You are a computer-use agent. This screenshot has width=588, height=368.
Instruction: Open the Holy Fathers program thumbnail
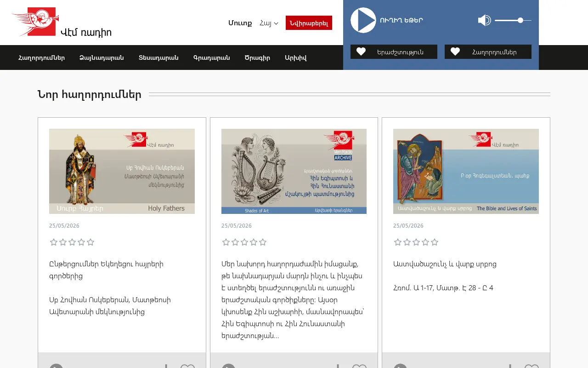pos(122,171)
